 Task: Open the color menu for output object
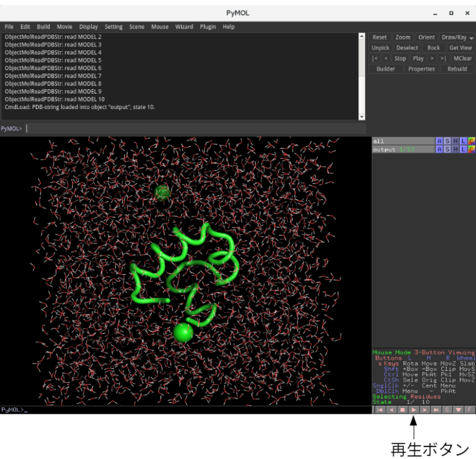click(471, 149)
